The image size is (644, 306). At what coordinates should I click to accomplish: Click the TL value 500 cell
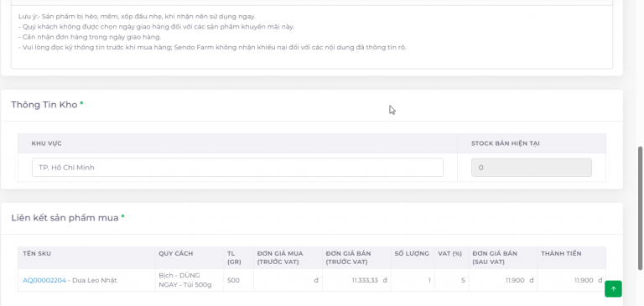(x=239, y=281)
